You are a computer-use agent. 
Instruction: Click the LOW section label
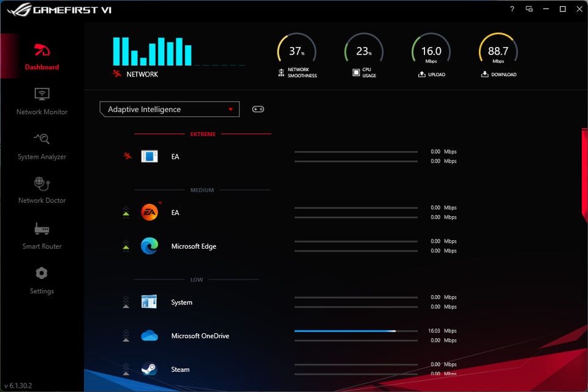197,280
